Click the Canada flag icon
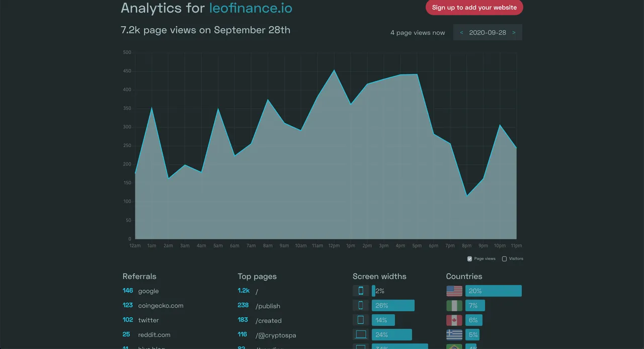Viewport: 644px width, 349px height. 454,320
